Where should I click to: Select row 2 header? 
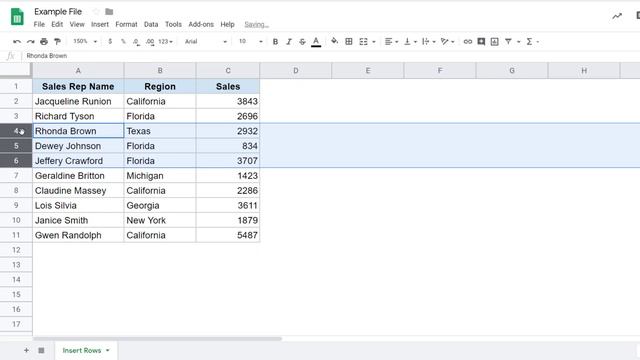pyautogui.click(x=16, y=101)
